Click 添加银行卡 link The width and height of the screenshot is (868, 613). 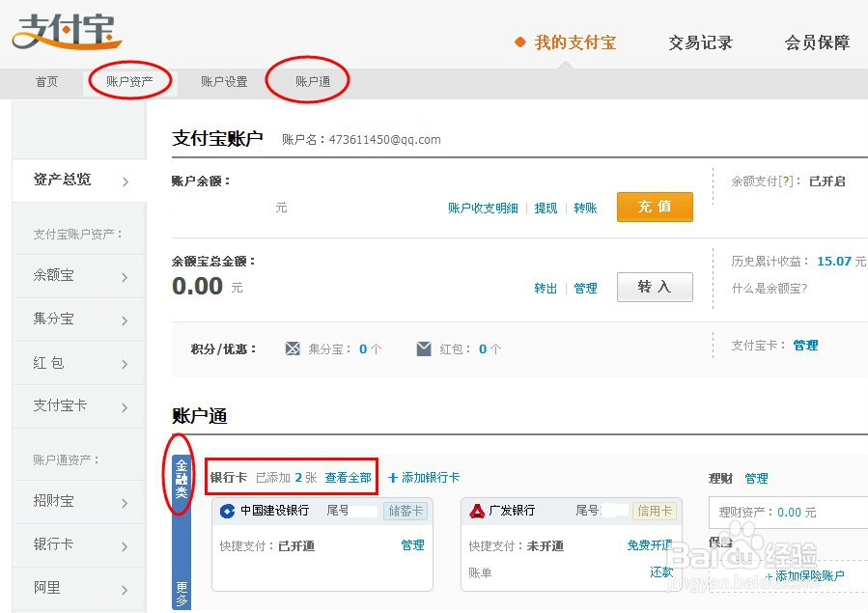[x=430, y=478]
